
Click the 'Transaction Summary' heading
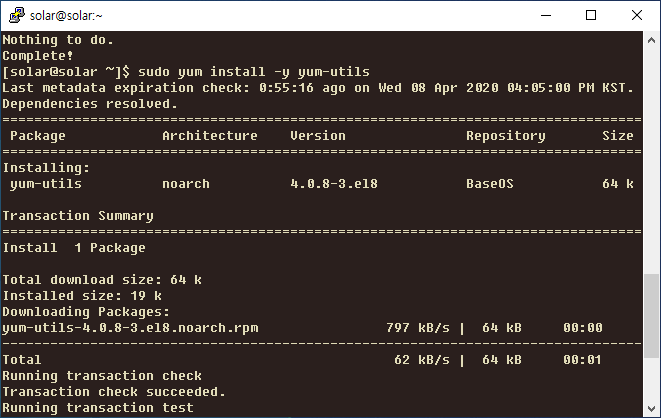click(78, 216)
